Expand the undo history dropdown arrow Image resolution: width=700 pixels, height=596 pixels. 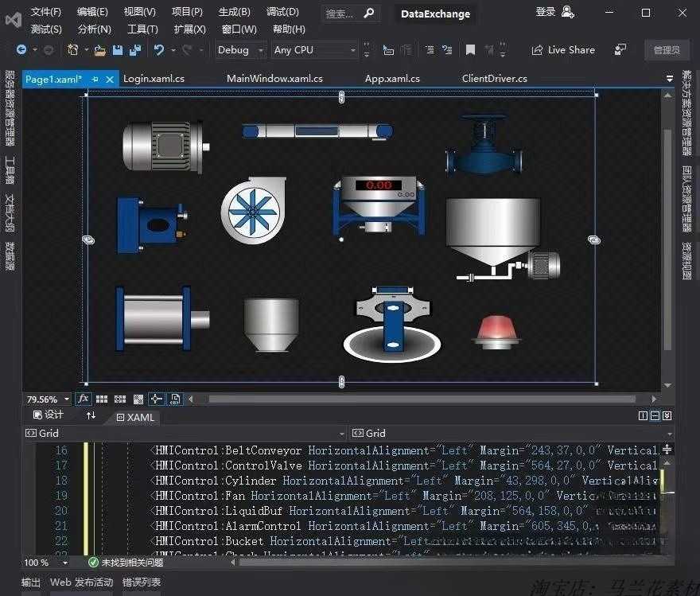point(173,50)
